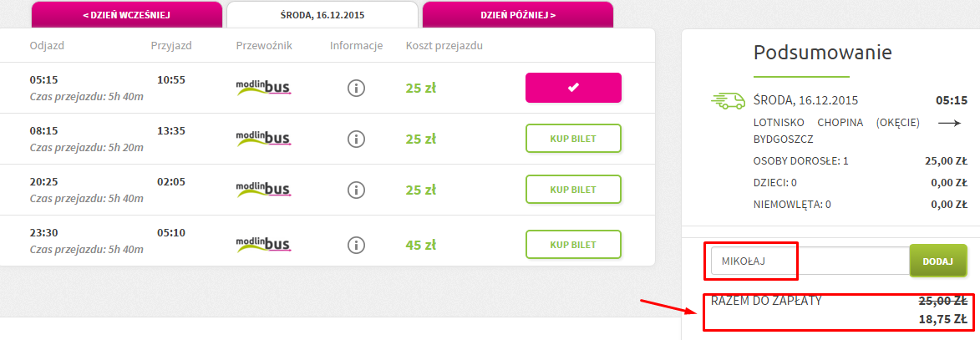Buy ticket for the 20:25 departure

(573, 190)
